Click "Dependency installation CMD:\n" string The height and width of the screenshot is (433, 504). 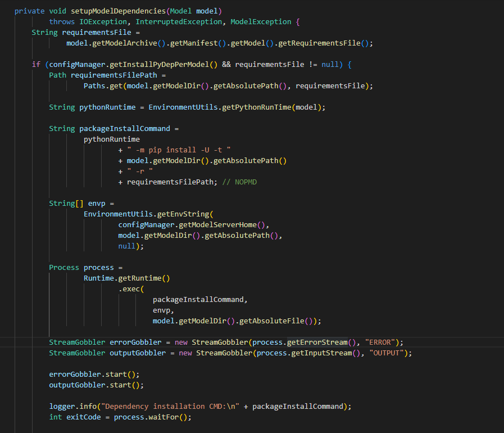coord(170,407)
